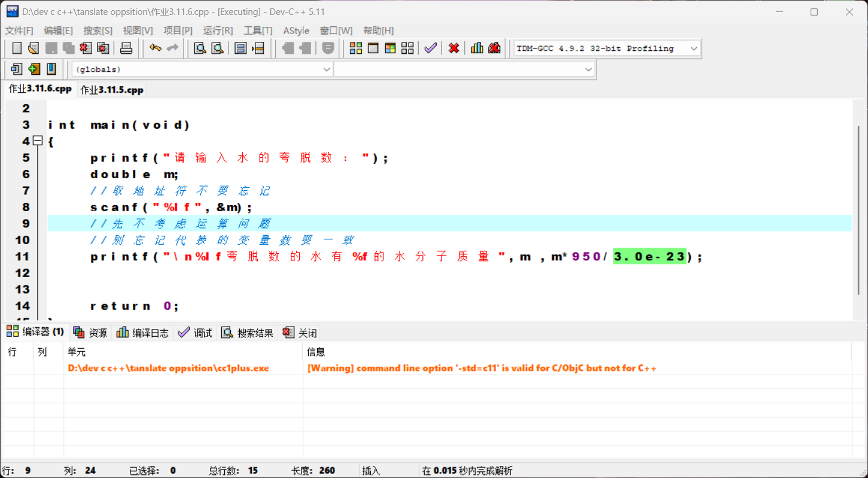The height and width of the screenshot is (478, 868).
Task: Open the 帮助[H] menu
Action: (x=378, y=31)
